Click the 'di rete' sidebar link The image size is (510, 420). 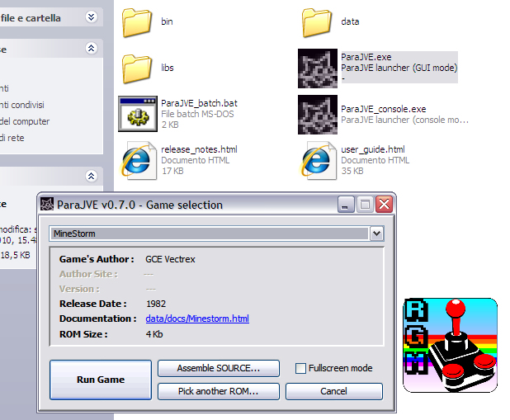12,138
